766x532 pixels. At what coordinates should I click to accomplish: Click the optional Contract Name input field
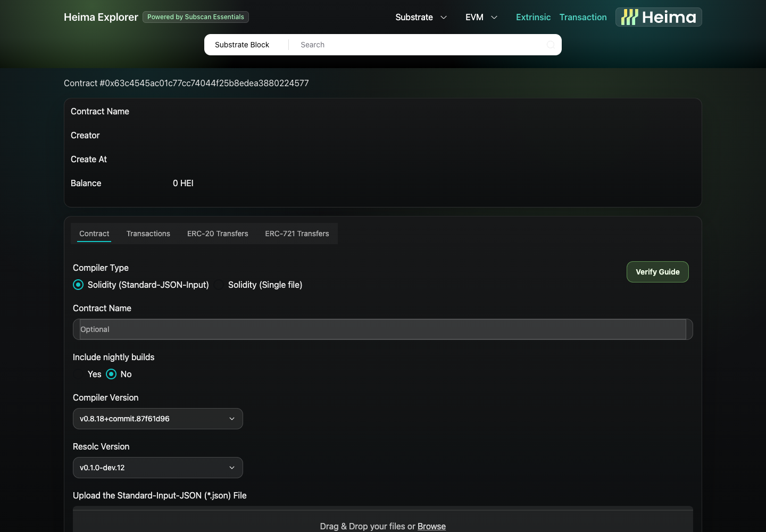pos(383,329)
